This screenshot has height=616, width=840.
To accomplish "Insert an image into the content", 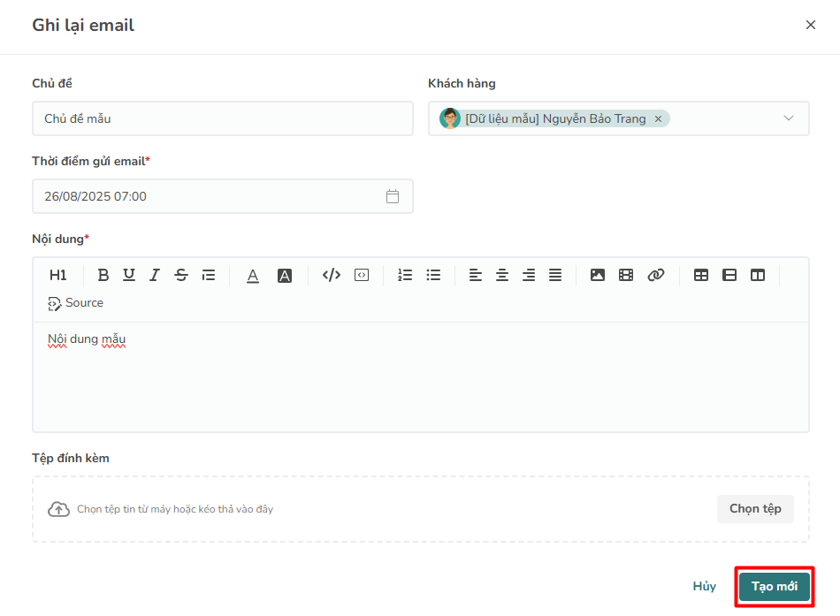I will pos(598,275).
